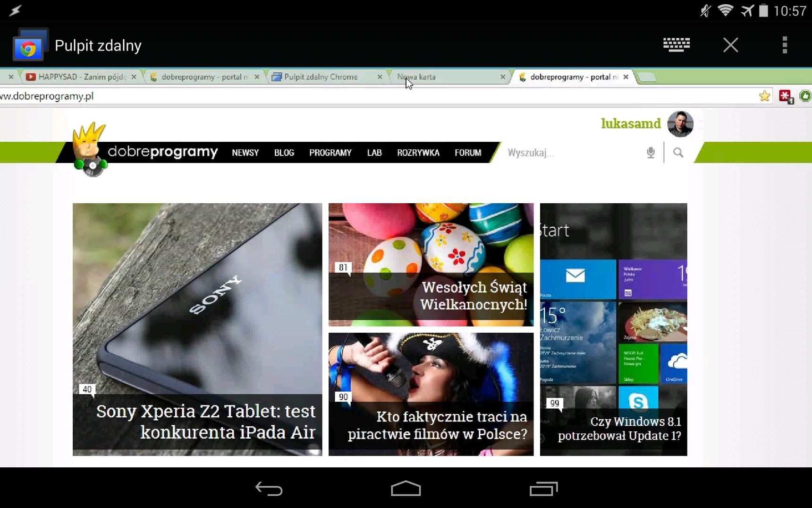Close the active dobreprogramy tab
Image resolution: width=812 pixels, height=508 pixels.
point(626,77)
